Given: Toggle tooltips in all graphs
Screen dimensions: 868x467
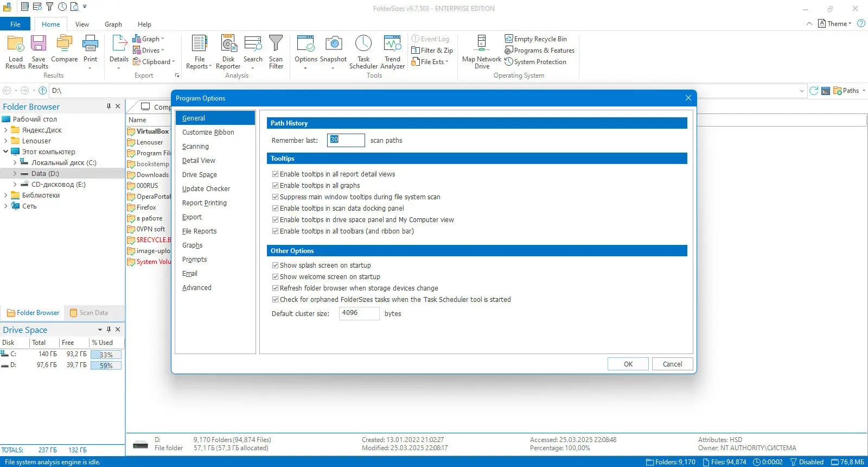Looking at the screenshot, I should pos(275,186).
